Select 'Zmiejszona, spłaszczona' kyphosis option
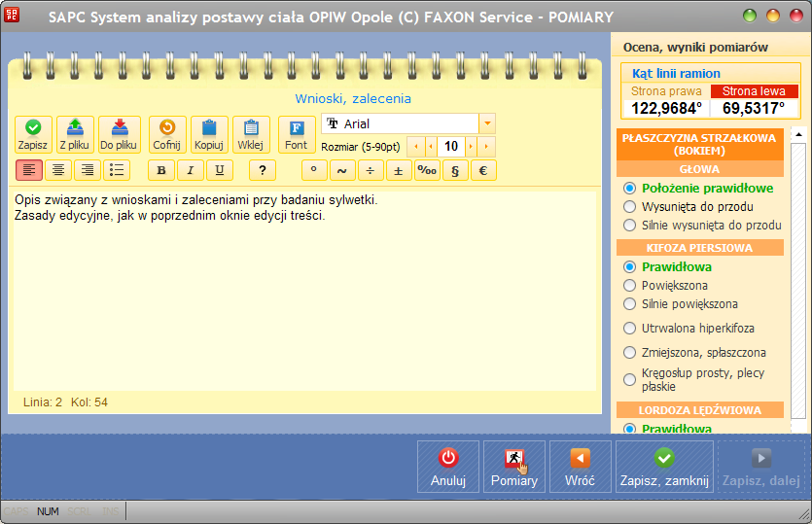Image resolution: width=812 pixels, height=524 pixels. (x=630, y=353)
